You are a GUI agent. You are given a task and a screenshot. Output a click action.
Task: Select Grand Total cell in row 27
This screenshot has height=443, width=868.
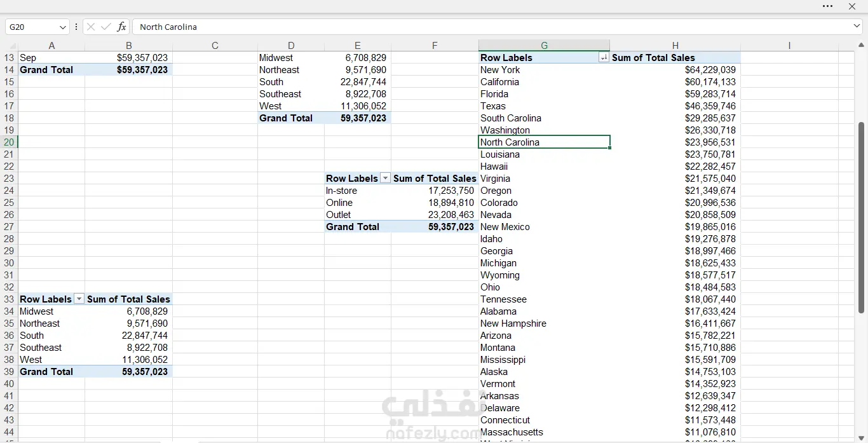pos(358,227)
